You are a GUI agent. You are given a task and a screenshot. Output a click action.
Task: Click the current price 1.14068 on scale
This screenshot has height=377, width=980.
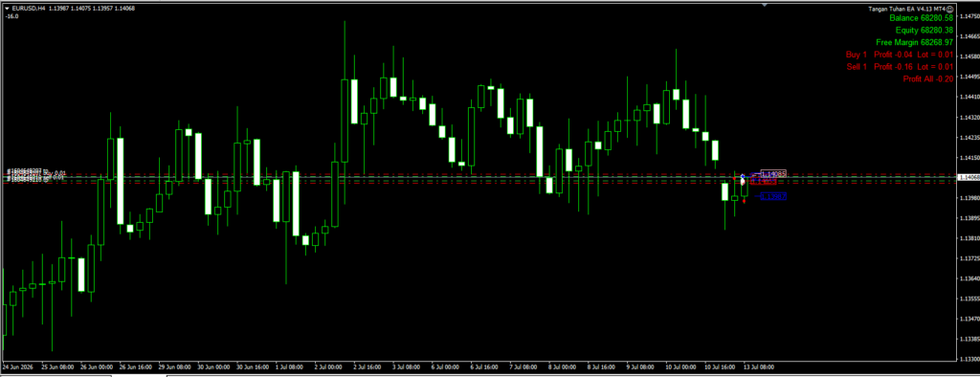969,178
